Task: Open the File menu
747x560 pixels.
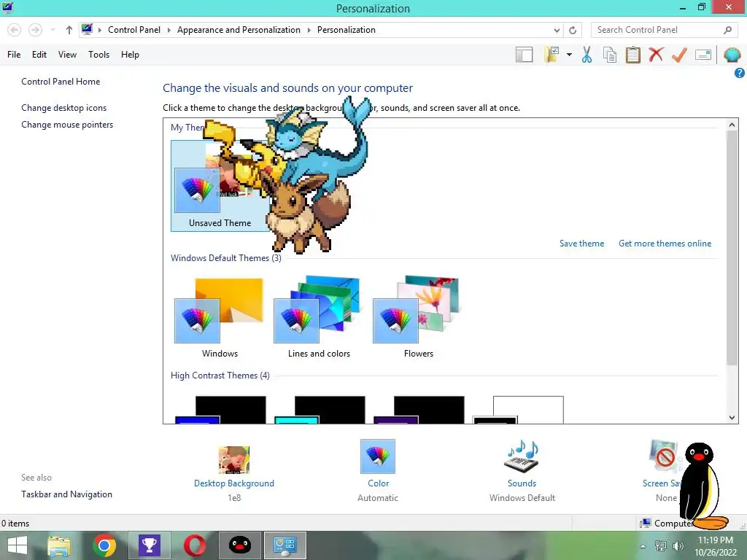Action: (x=14, y=55)
